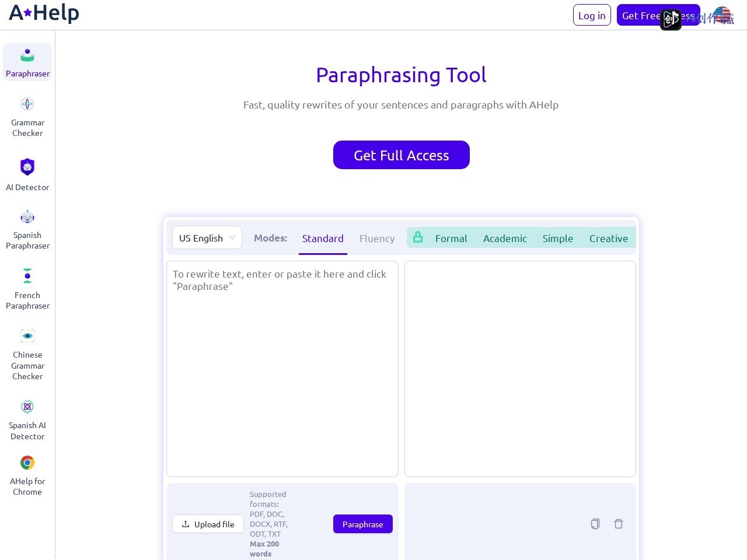Click the 'Supported formats:' text

(x=268, y=499)
